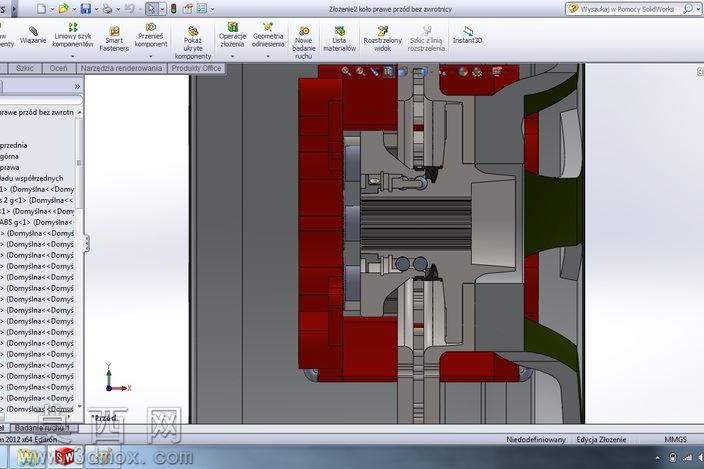The image size is (704, 469).
Task: Switch to Badanie ruchu 1 tab
Action: click(42, 428)
